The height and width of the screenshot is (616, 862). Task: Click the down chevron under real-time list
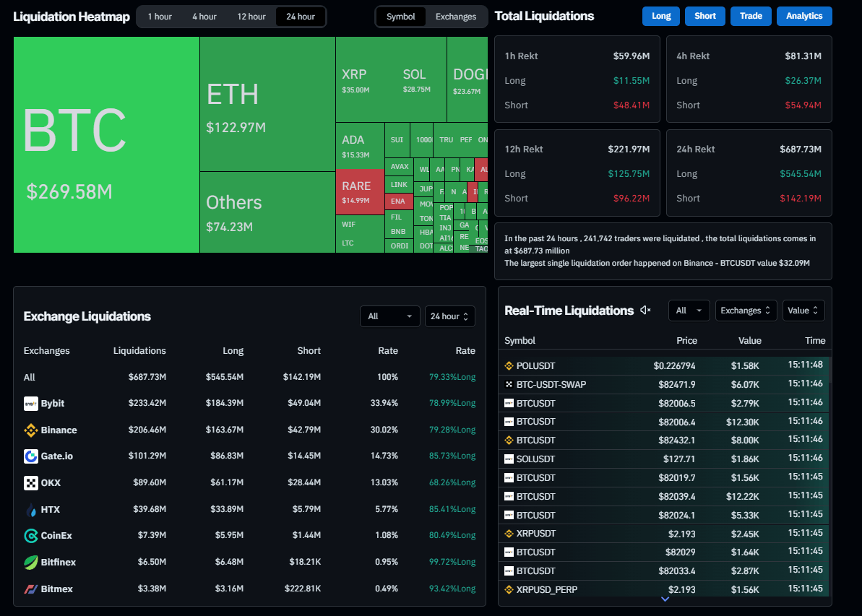click(665, 599)
